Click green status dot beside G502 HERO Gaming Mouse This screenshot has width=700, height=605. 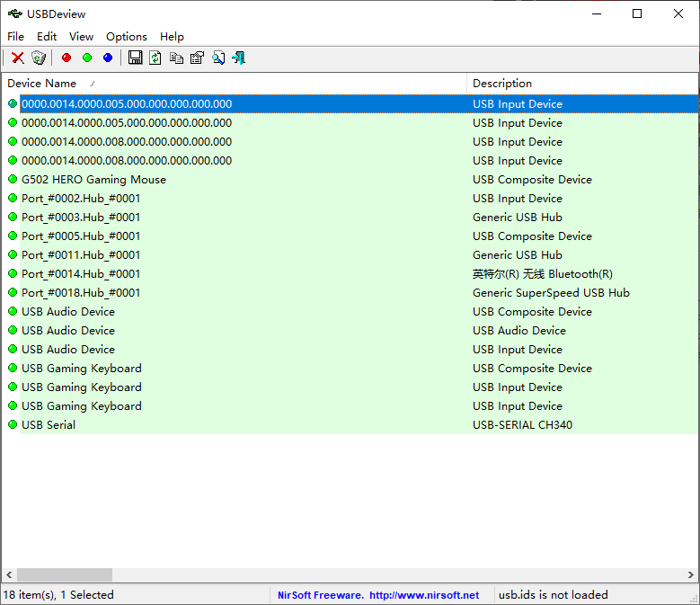click(x=13, y=179)
